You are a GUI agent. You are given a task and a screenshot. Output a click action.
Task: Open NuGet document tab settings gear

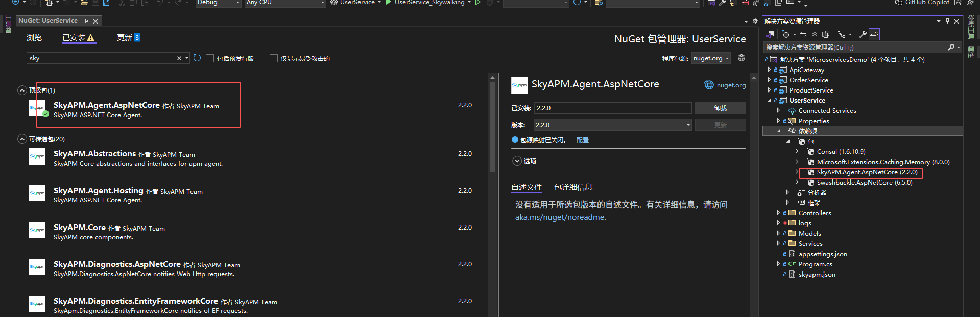coord(755,21)
